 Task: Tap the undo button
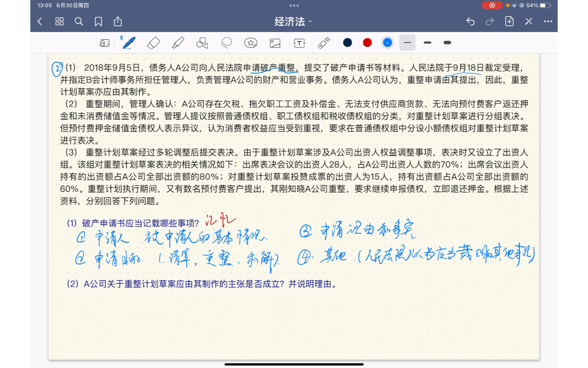click(470, 21)
